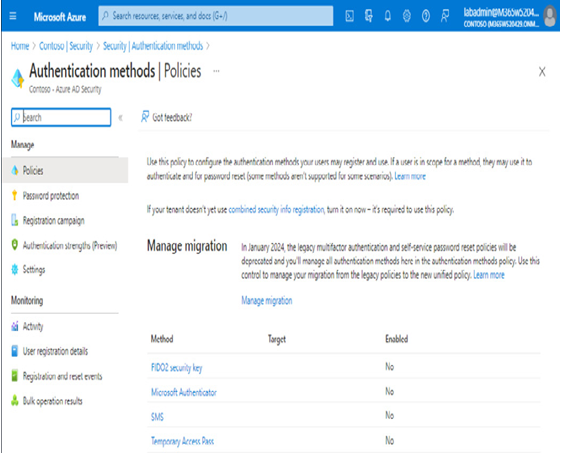Open Microsoft Authenticator method

tap(184, 392)
